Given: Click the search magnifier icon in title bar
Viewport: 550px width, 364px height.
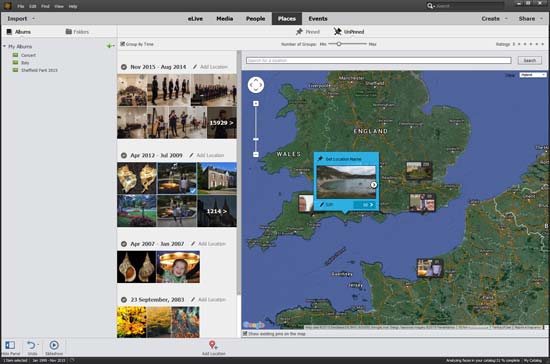Looking at the screenshot, I should (x=430, y=6).
